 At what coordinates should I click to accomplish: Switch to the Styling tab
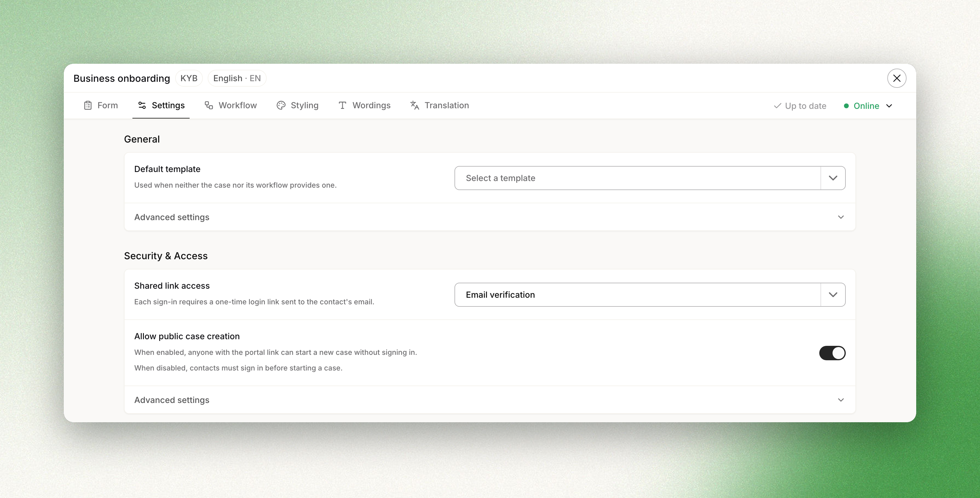coord(297,105)
